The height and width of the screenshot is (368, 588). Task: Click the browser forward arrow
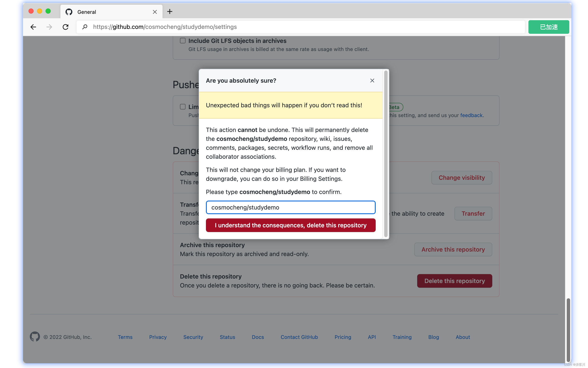coord(49,27)
